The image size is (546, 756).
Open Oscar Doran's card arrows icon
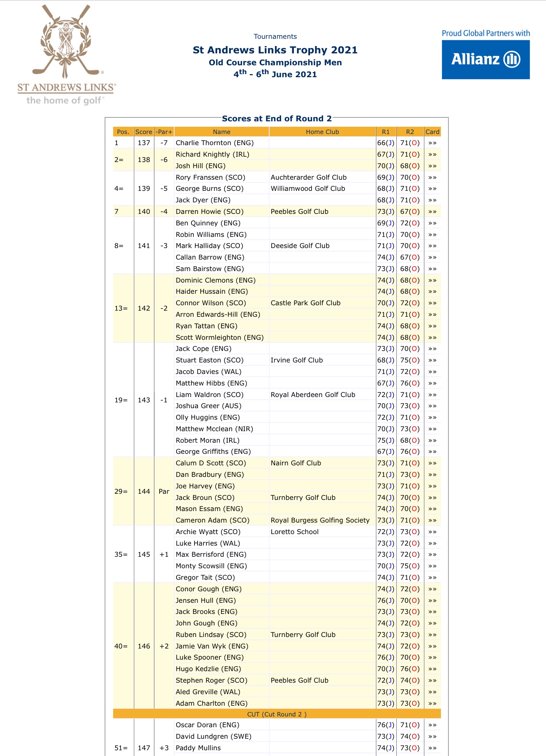tap(432, 725)
